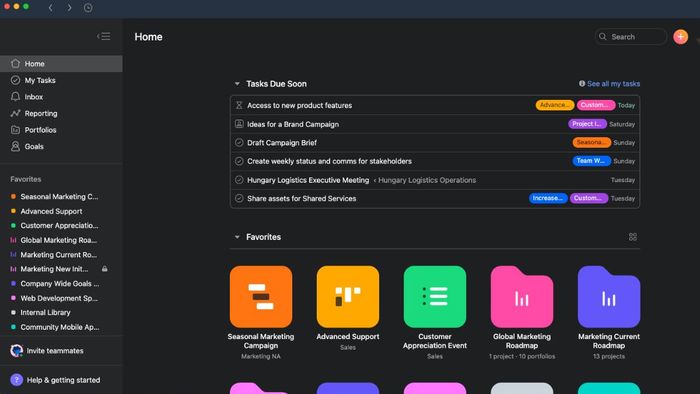Open Advanced Support in sidebar favorites
This screenshot has width=700, height=394.
(51, 211)
